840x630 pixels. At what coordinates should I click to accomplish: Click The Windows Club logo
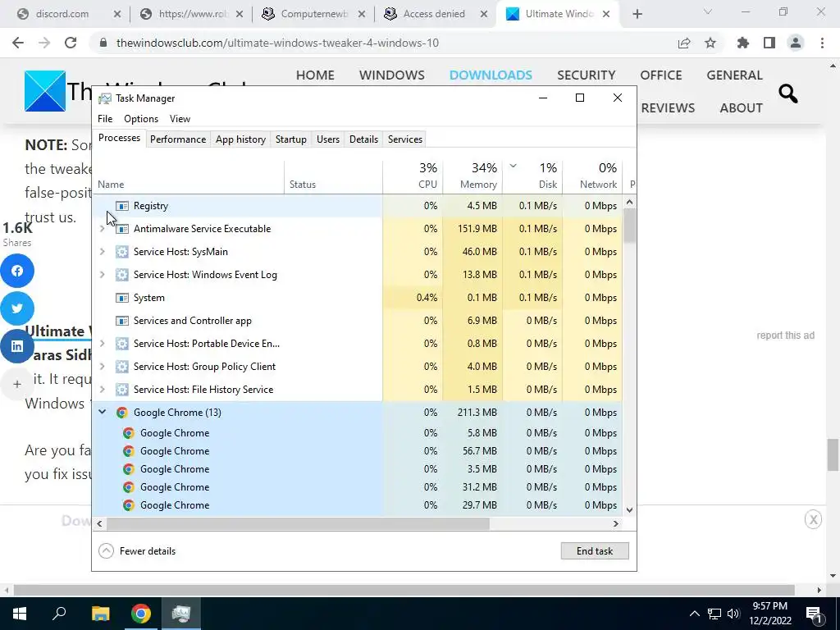click(x=45, y=91)
